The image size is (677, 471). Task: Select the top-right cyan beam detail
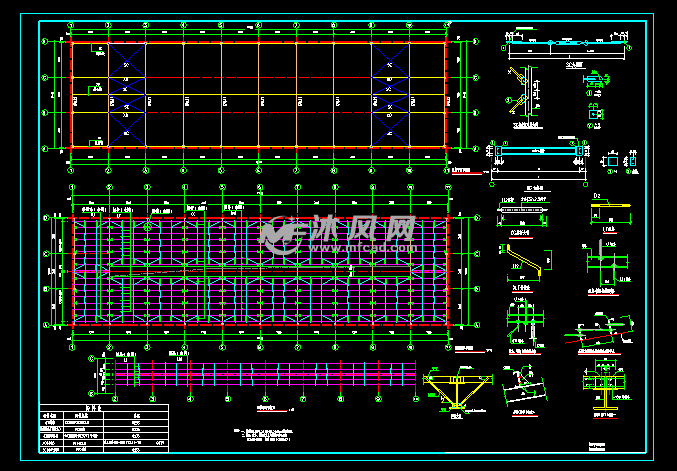(567, 47)
